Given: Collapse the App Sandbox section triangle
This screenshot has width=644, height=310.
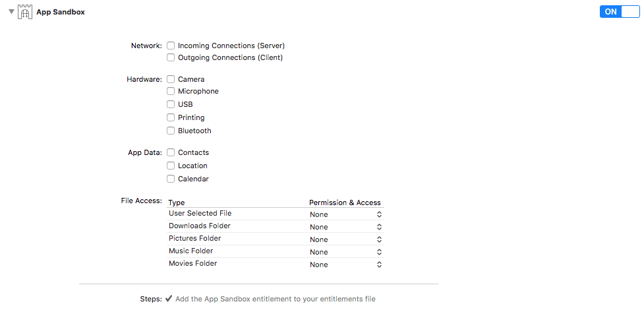Looking at the screenshot, I should 11,12.
